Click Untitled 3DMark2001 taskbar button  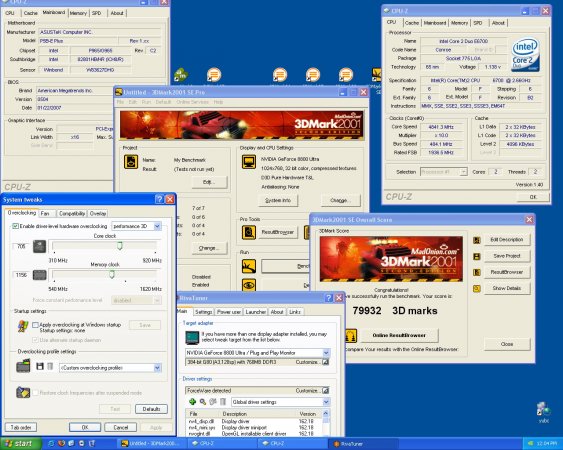point(153,444)
